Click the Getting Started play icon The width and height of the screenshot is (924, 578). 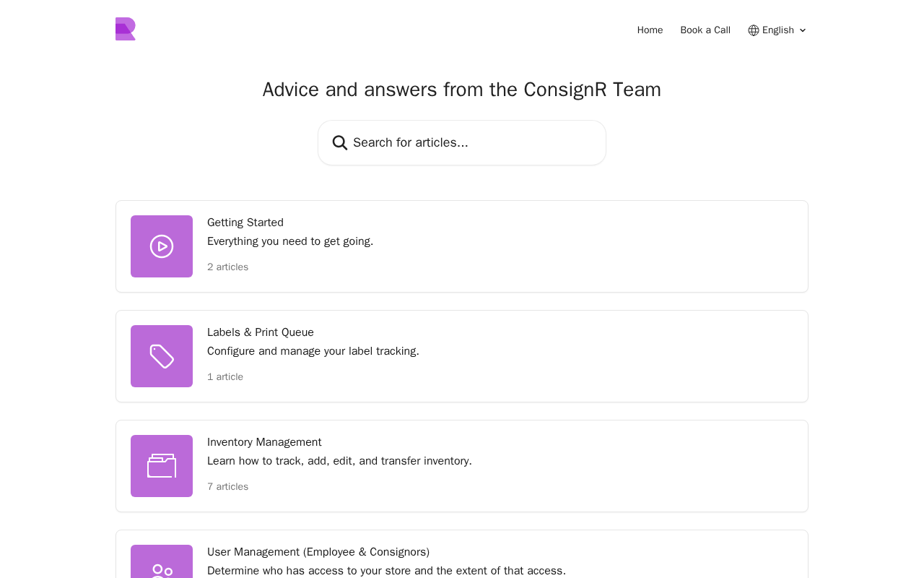click(x=162, y=246)
